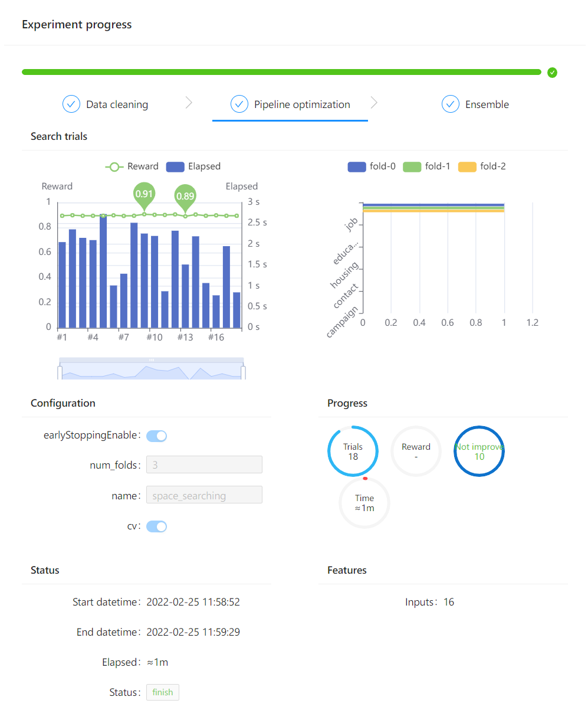Image resolution: width=588 pixels, height=723 pixels.
Task: Click the Not improve 10 progress ring
Action: (x=479, y=452)
